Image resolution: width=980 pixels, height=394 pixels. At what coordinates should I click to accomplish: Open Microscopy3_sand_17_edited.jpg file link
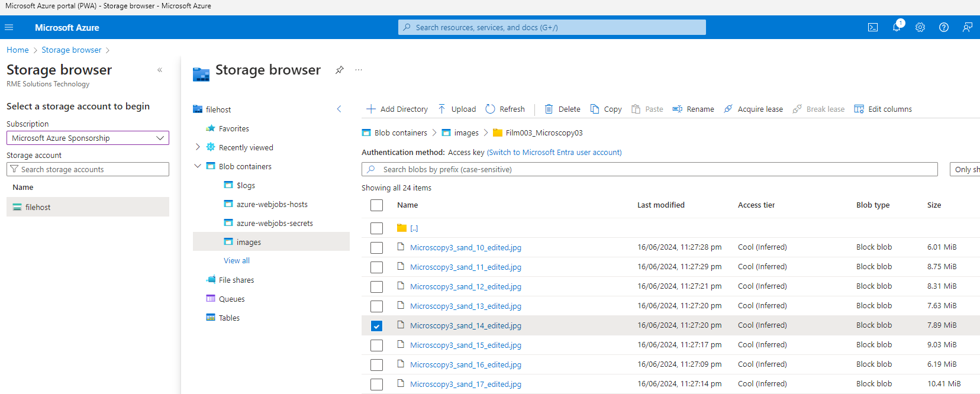[465, 384]
